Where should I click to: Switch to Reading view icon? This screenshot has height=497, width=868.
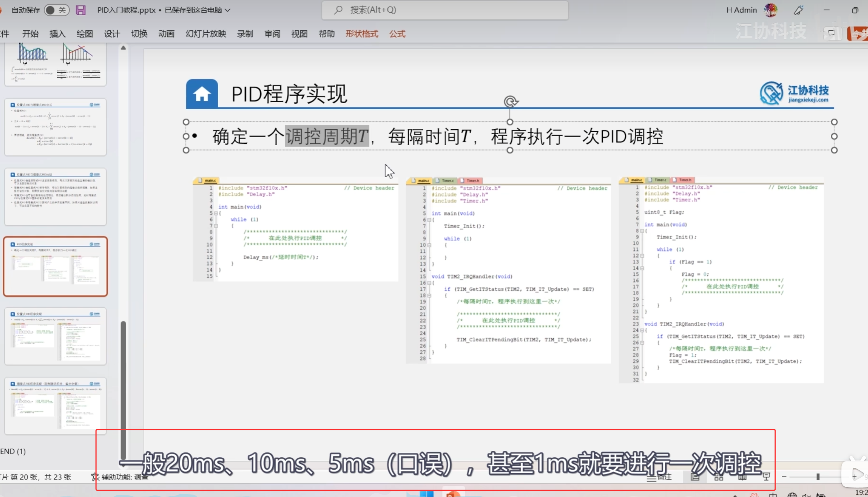[x=742, y=477]
